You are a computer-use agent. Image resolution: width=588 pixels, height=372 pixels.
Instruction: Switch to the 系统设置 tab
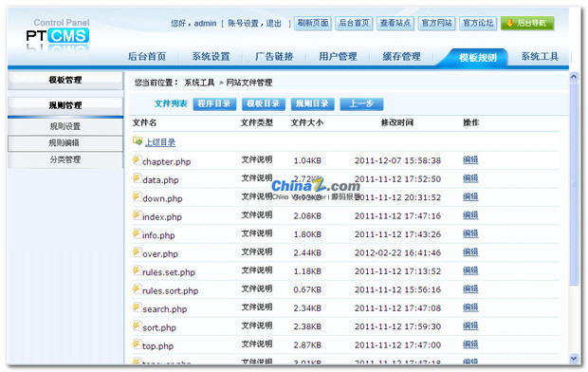[x=211, y=57]
